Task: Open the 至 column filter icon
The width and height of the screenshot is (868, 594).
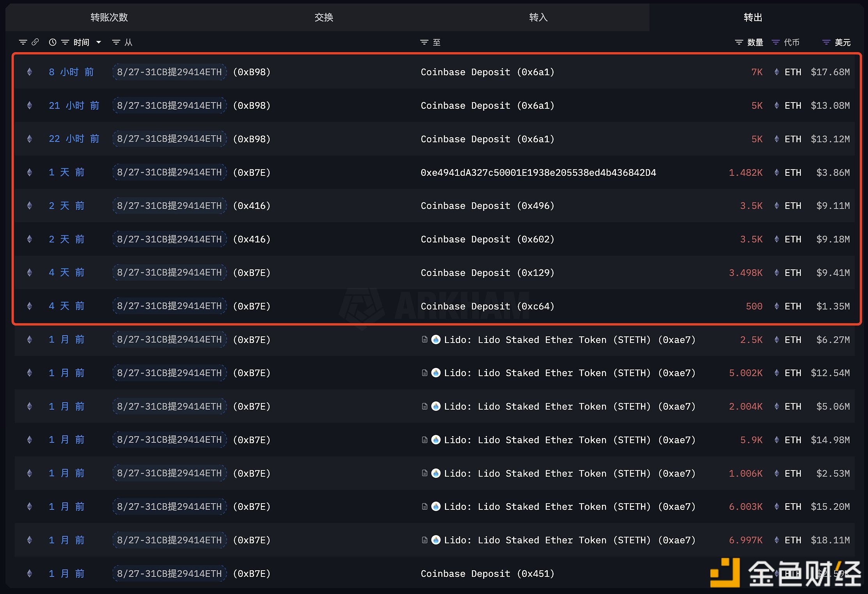Action: 424,42
